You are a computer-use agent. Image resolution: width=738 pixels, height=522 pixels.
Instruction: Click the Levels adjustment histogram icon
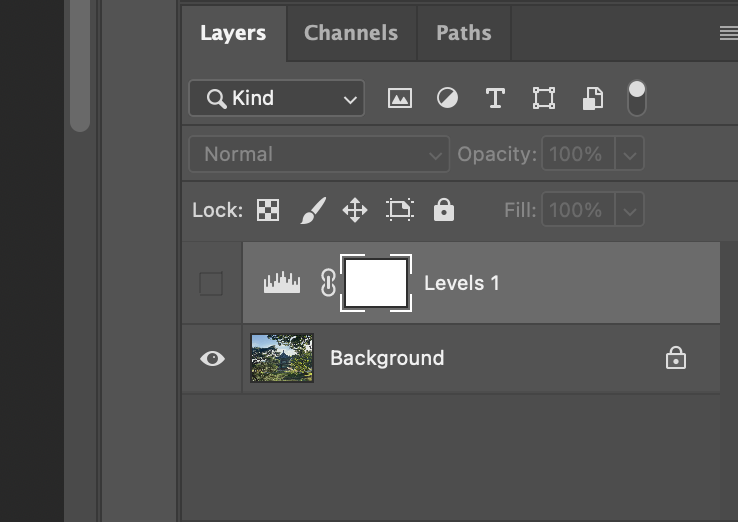[282, 282]
